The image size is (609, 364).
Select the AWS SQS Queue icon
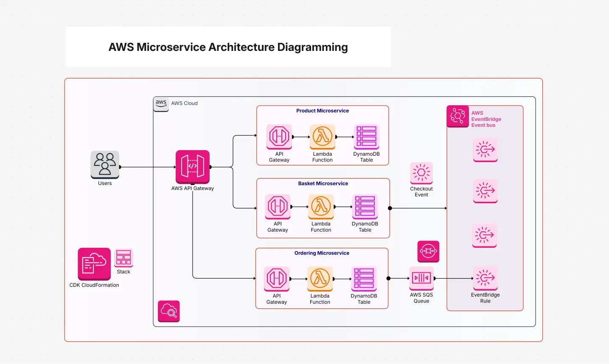421,278
